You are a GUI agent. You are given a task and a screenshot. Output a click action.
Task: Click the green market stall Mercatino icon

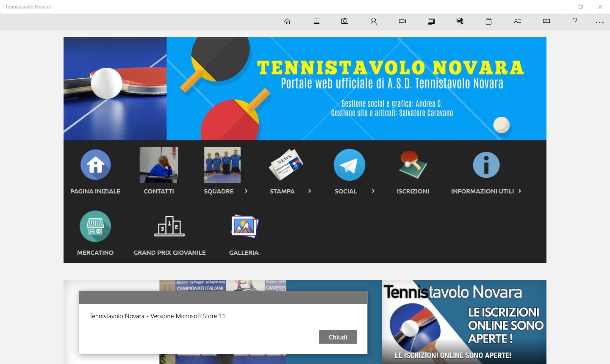pyautogui.click(x=95, y=226)
